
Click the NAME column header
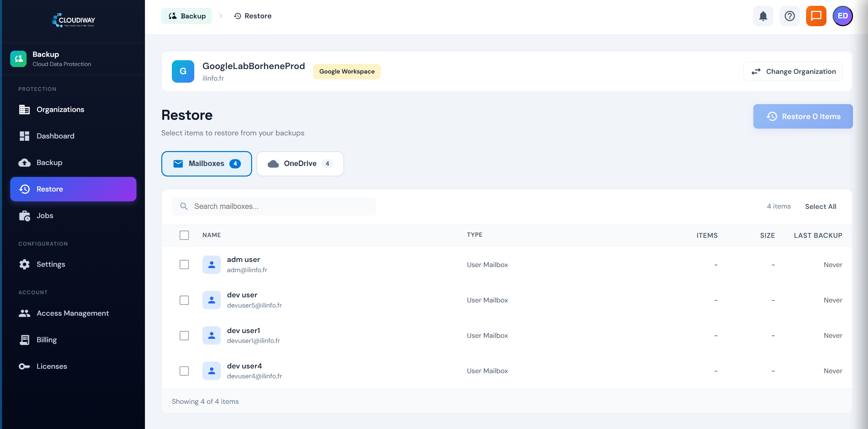point(212,235)
